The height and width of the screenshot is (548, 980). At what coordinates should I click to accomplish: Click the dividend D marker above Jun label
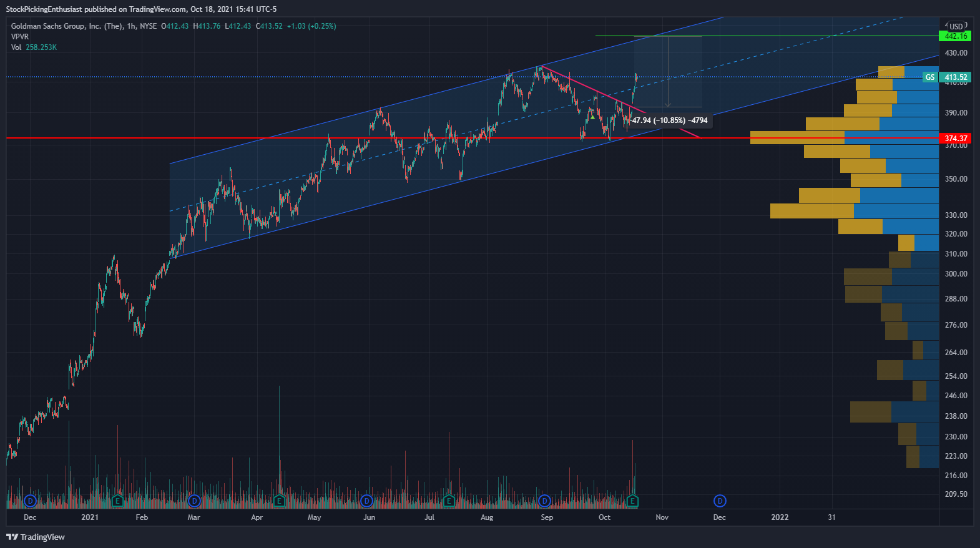click(366, 501)
